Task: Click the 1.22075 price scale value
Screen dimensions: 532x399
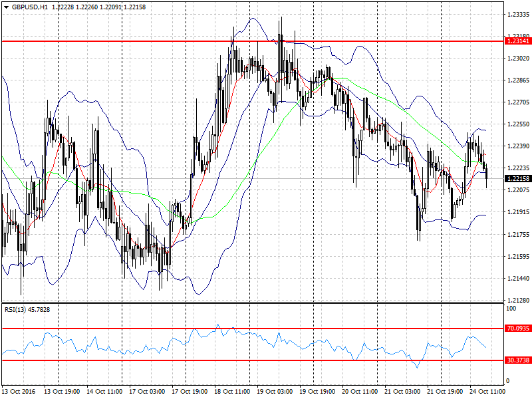Action: click(x=518, y=190)
